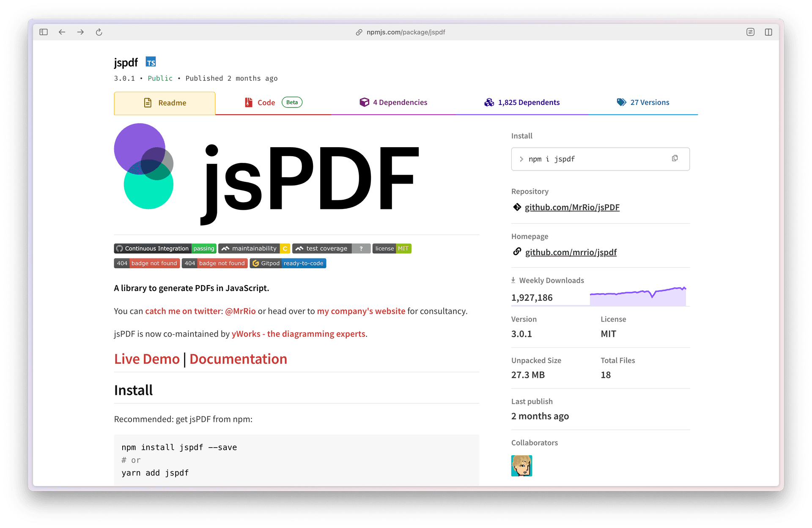Image resolution: width=812 pixels, height=528 pixels.
Task: Click the Gitpod ready-to-code badge
Action: 288,263
